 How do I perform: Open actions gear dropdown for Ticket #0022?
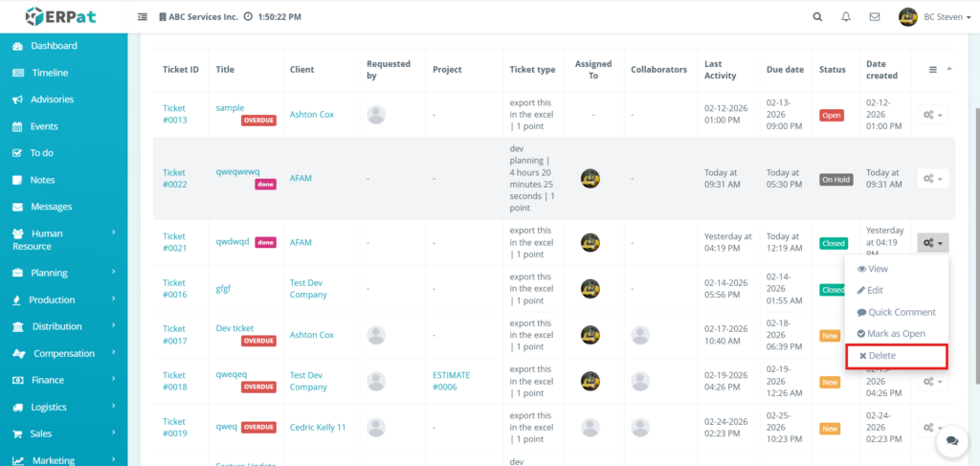pyautogui.click(x=932, y=179)
